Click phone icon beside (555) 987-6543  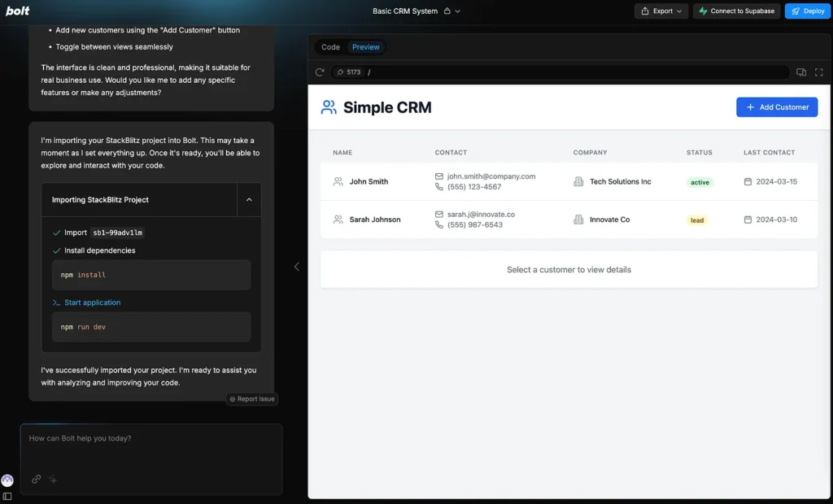(x=438, y=224)
